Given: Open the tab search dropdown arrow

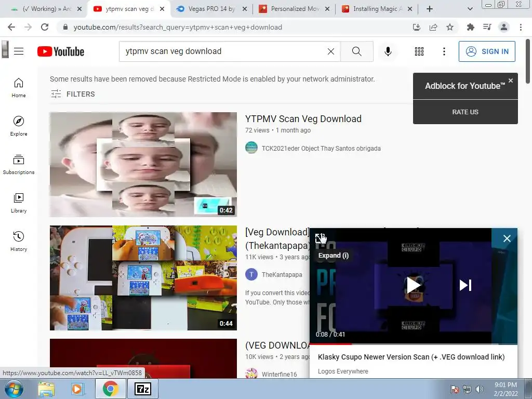Looking at the screenshot, I should pos(470,9).
